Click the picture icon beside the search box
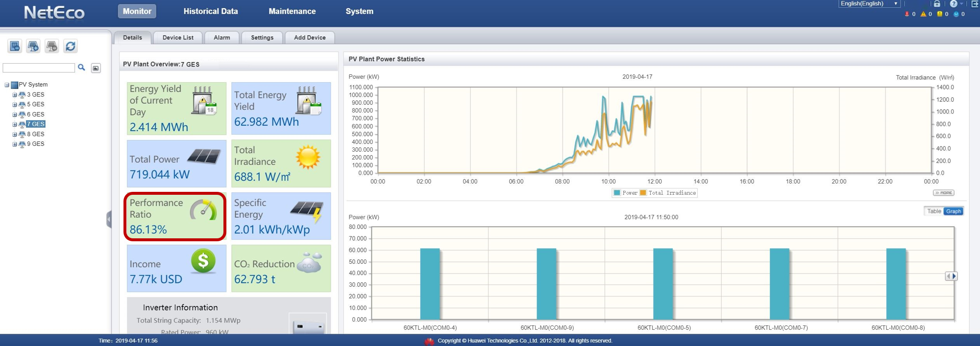The width and height of the screenshot is (980, 346). 96,68
